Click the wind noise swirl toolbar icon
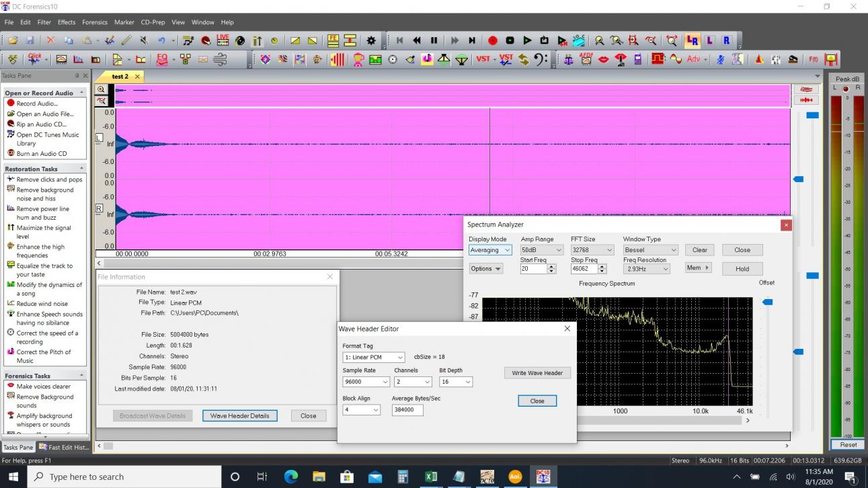 click(220, 59)
